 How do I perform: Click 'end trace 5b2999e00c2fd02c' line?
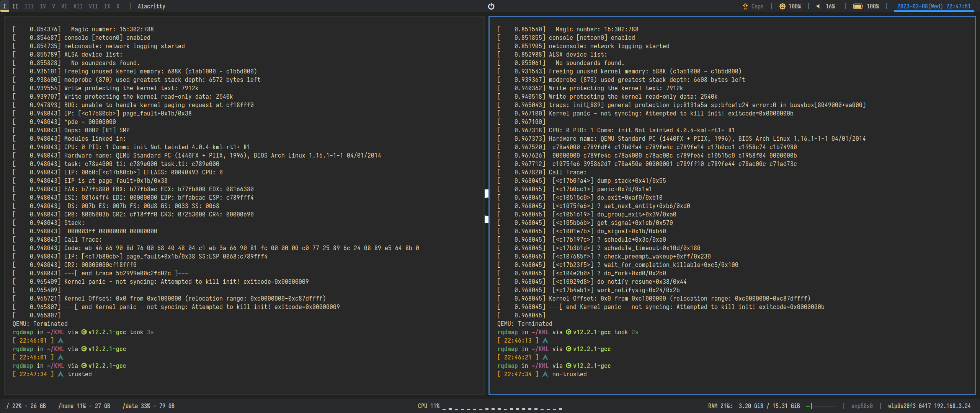[100, 273]
